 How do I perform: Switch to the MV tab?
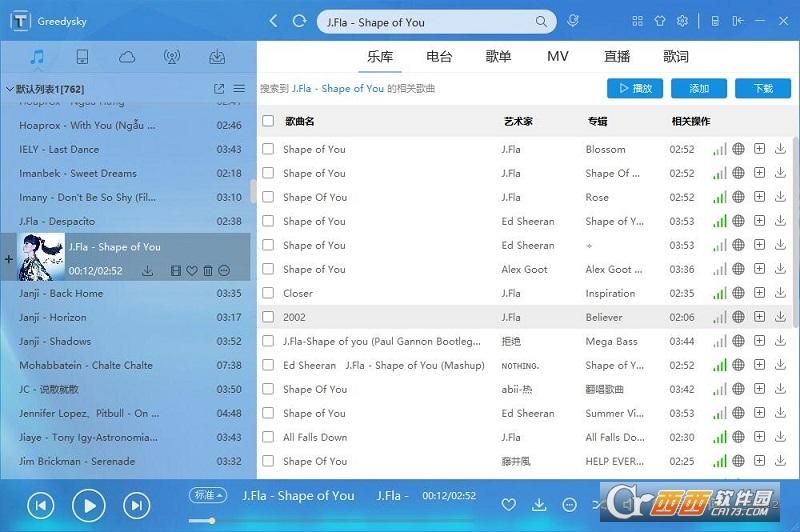(558, 57)
